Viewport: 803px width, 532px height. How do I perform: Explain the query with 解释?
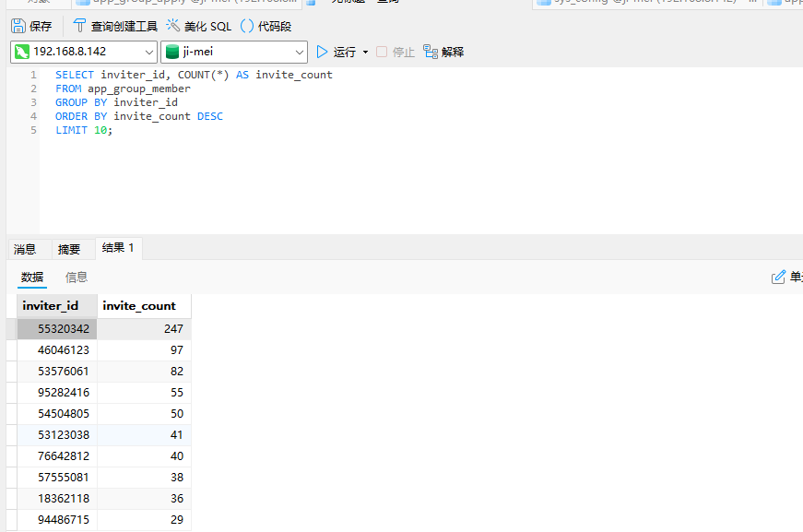click(443, 52)
